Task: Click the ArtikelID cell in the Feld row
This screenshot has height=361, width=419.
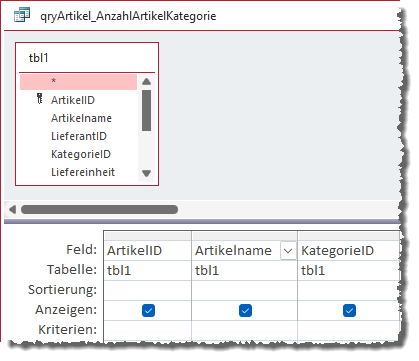Action: tap(147, 251)
